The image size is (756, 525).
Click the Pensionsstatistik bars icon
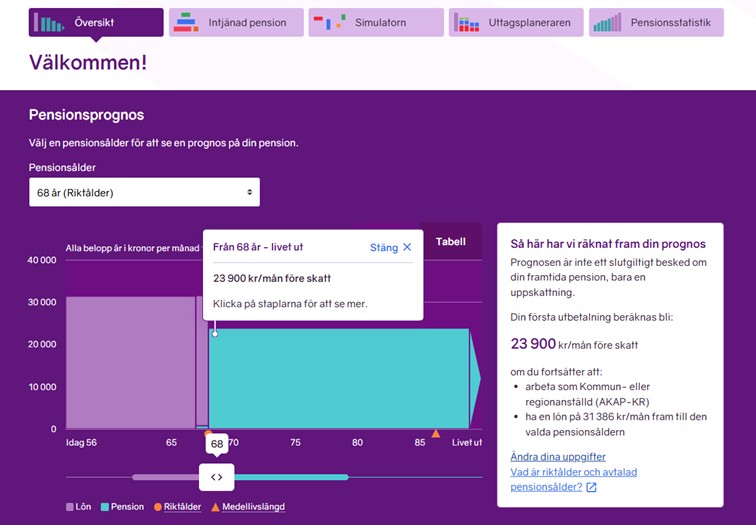[607, 22]
